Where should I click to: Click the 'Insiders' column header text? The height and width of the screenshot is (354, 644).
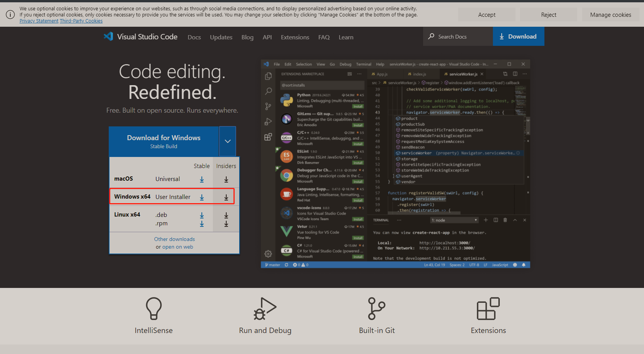tap(226, 166)
